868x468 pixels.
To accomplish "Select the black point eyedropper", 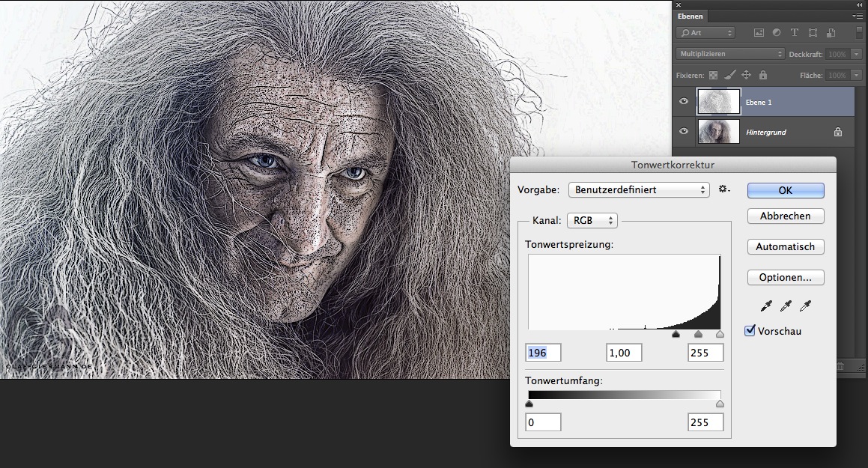I will point(766,306).
